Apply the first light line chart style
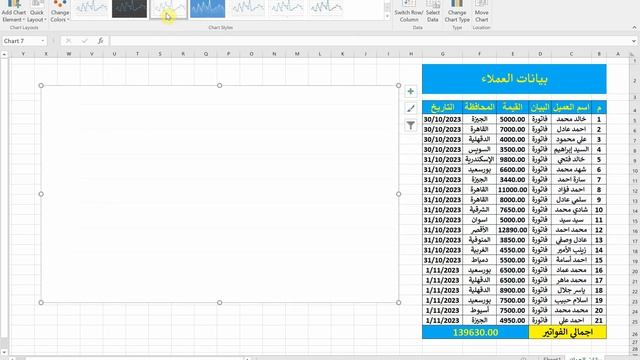This screenshot has width=640, height=360. [91, 8]
